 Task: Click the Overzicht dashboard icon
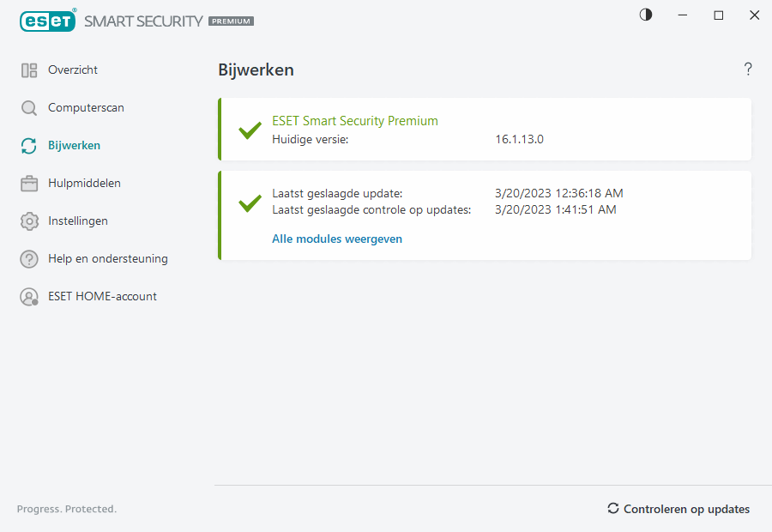(x=29, y=70)
